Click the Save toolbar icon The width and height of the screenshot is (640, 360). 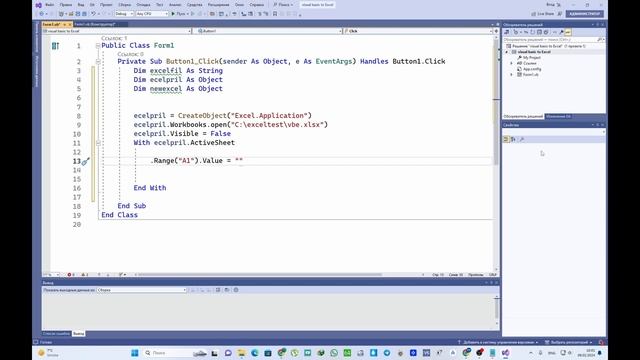pos(78,14)
